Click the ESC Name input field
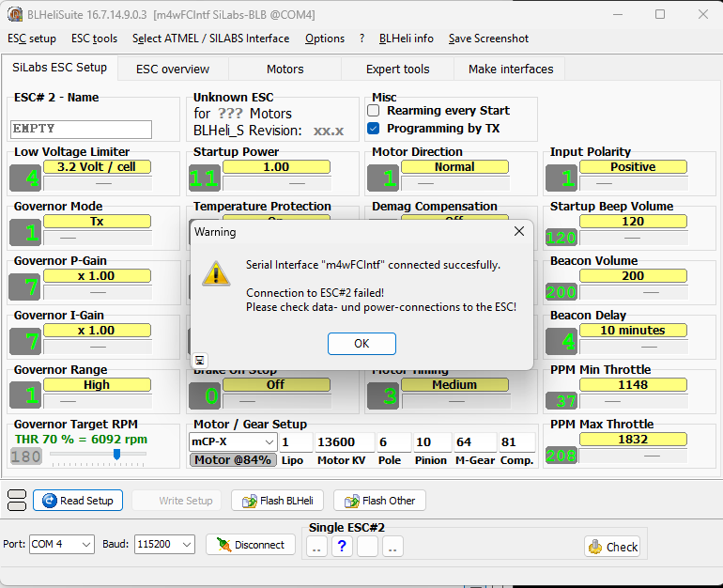Image resolution: width=723 pixels, height=588 pixels. click(81, 129)
